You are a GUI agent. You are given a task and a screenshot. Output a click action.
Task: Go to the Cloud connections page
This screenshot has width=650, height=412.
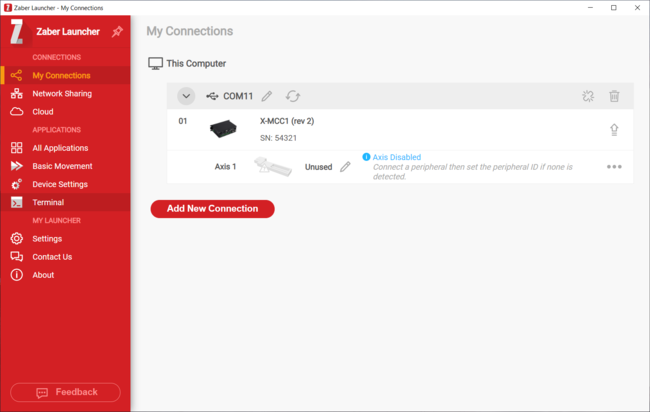(43, 112)
